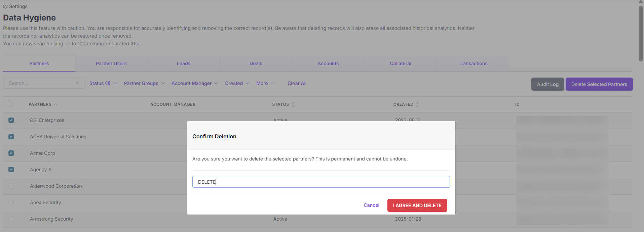Click the Settings breadcrumb link

pos(18,6)
